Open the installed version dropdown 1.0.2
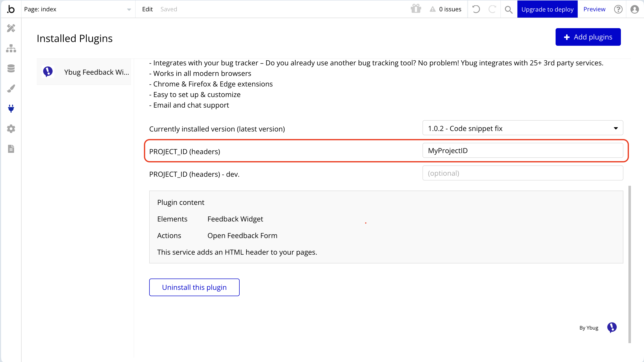Image resolution: width=644 pixels, height=362 pixels. 523,128
